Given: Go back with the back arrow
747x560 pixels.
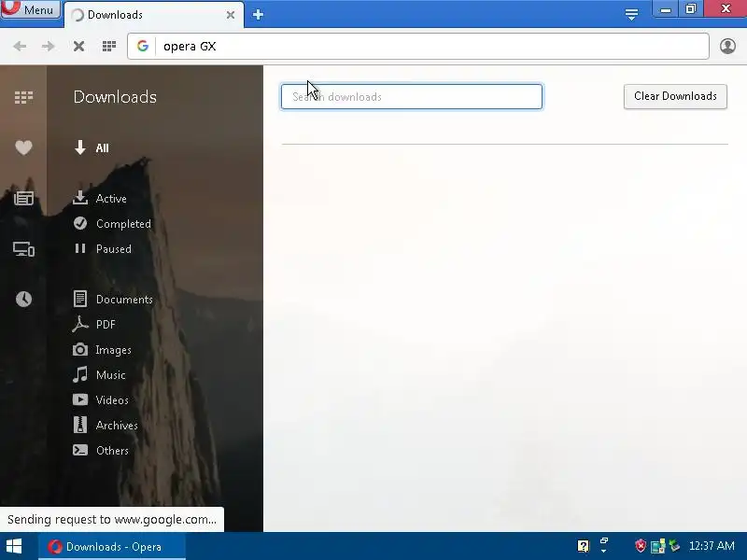Looking at the screenshot, I should pos(20,46).
